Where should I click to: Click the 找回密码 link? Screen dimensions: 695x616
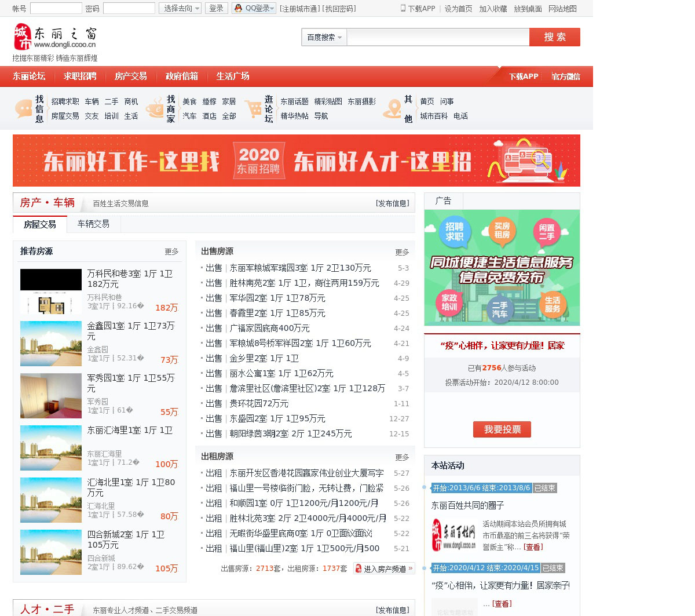pyautogui.click(x=339, y=9)
